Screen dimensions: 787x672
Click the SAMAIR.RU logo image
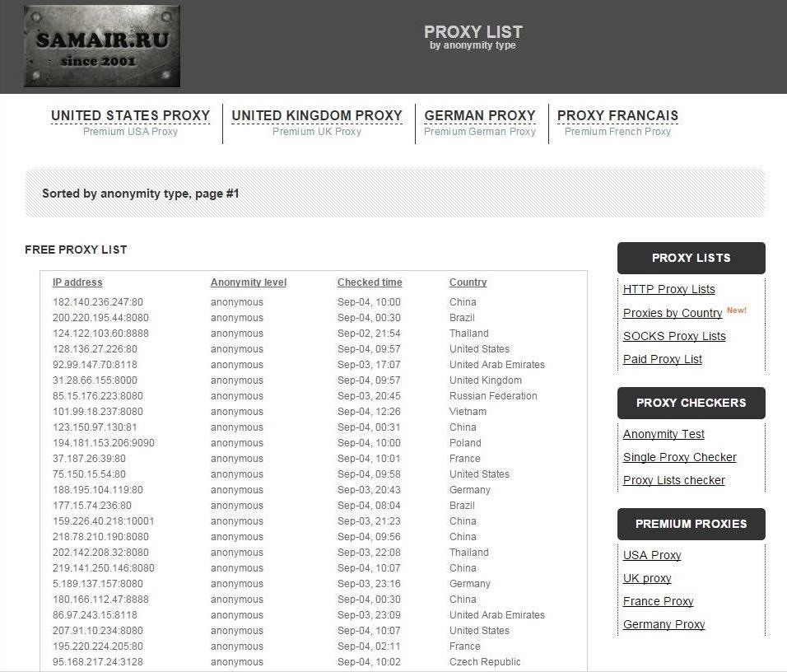click(102, 47)
